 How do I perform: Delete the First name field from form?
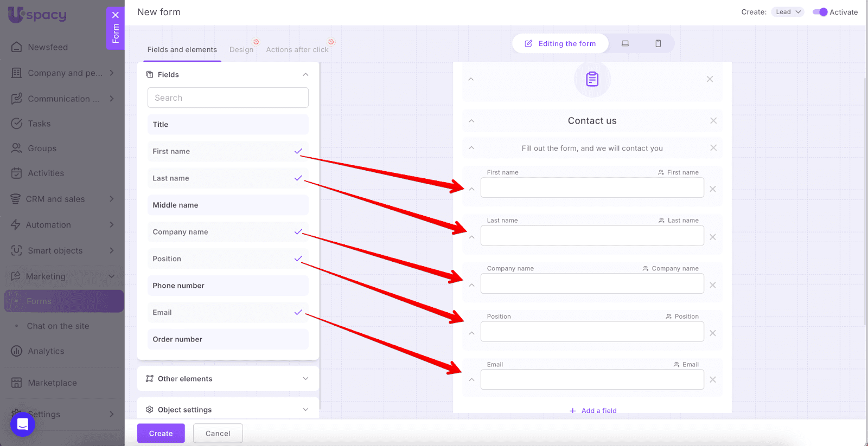click(x=713, y=189)
